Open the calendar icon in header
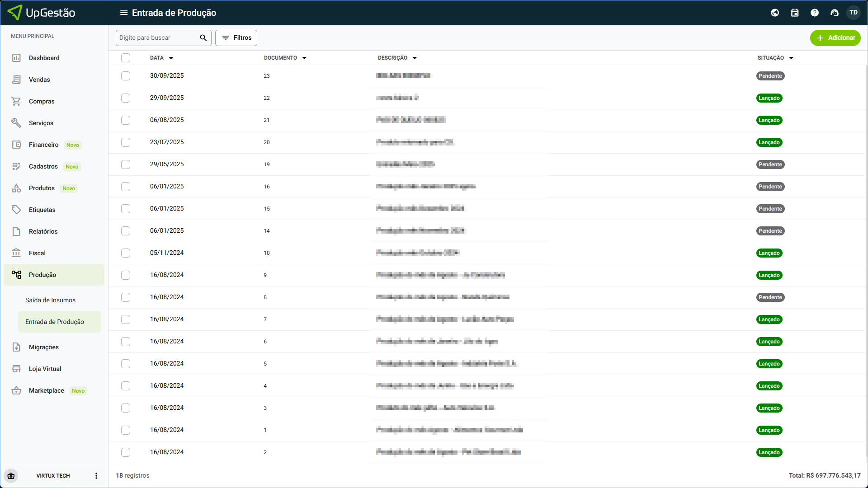868x488 pixels. tap(795, 13)
